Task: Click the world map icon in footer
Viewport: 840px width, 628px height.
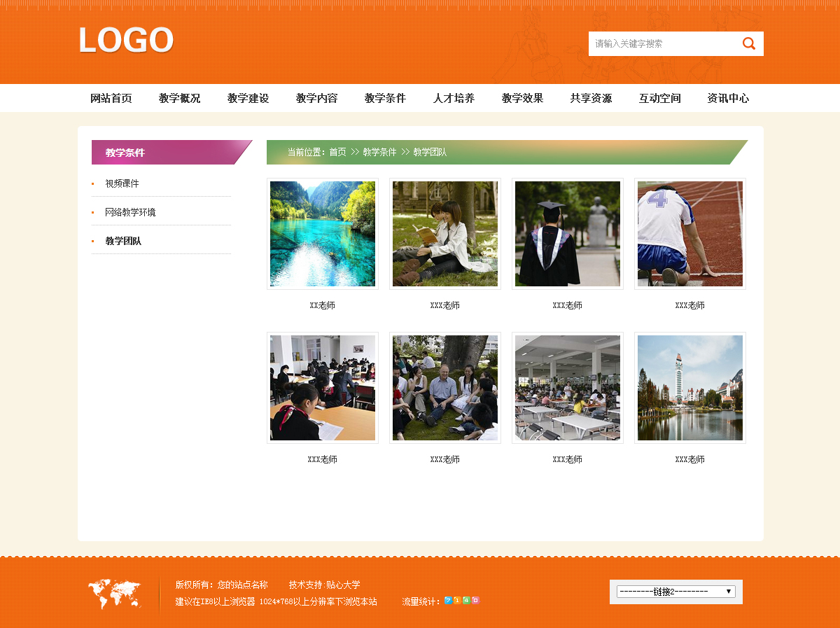Action: pyautogui.click(x=115, y=594)
